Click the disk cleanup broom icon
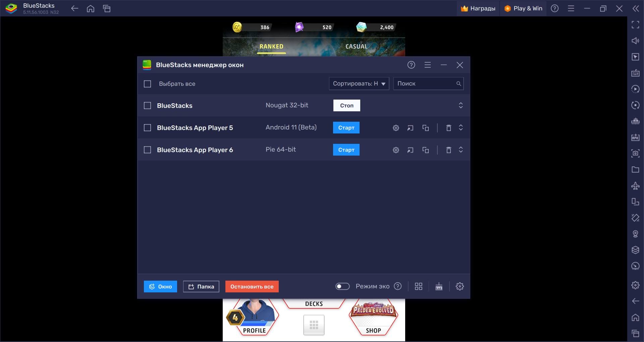Viewport: 644px width, 342px height. pos(439,286)
